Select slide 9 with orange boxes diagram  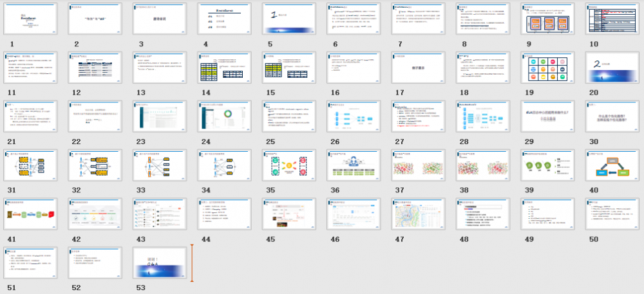pyautogui.click(x=548, y=19)
